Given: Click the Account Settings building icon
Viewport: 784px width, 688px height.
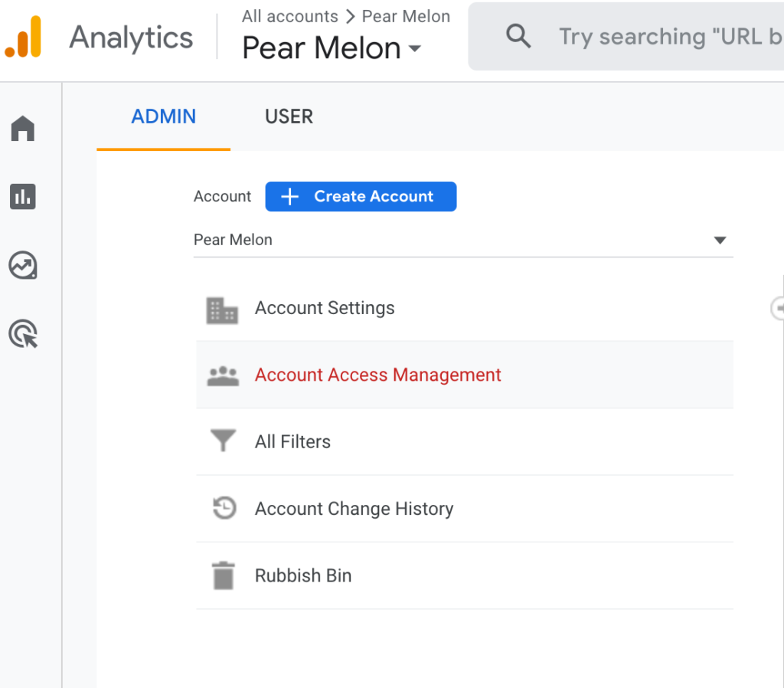Looking at the screenshot, I should [x=222, y=309].
